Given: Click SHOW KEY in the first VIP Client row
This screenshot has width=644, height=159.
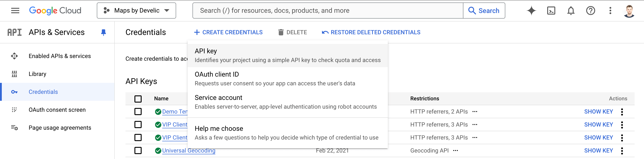Looking at the screenshot, I should coord(599,125).
